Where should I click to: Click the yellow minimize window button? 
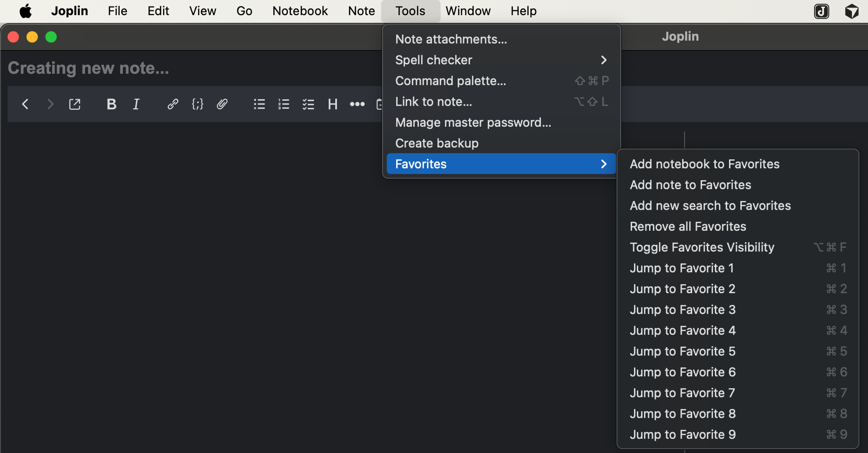click(x=32, y=37)
